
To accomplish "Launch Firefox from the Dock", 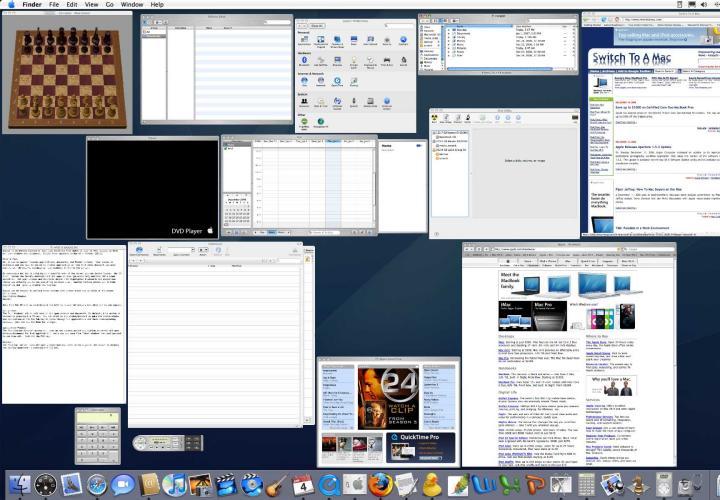I will pos(381,485).
